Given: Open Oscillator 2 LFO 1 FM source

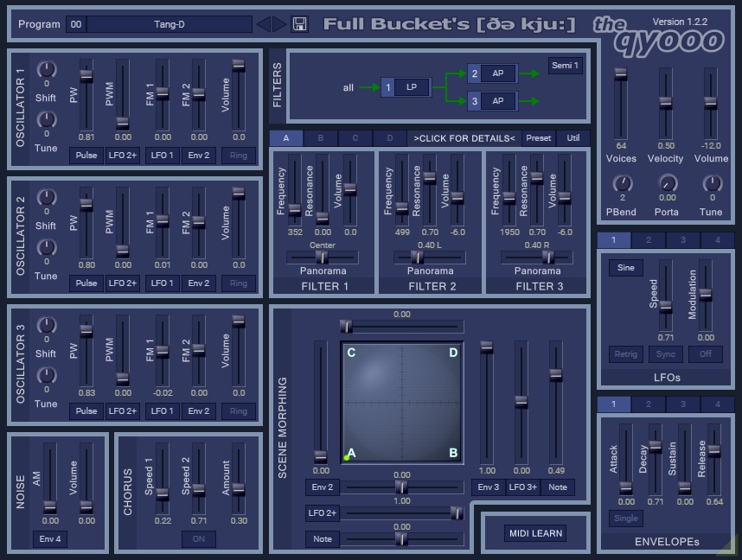Looking at the screenshot, I should [163, 283].
